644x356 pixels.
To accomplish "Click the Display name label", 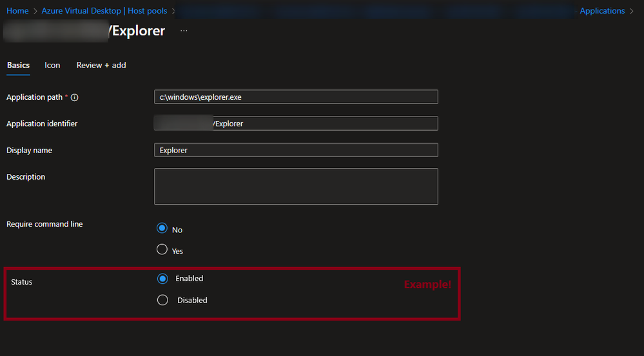I will point(29,150).
